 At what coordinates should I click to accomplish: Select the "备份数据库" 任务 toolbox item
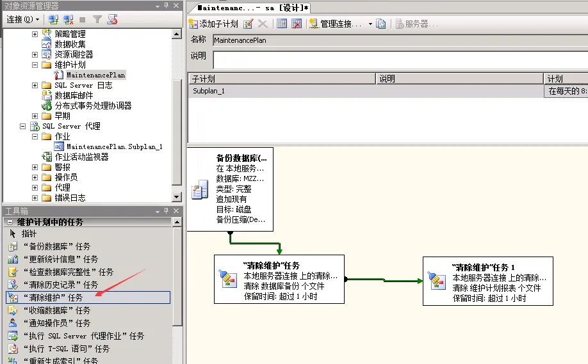pos(88,246)
